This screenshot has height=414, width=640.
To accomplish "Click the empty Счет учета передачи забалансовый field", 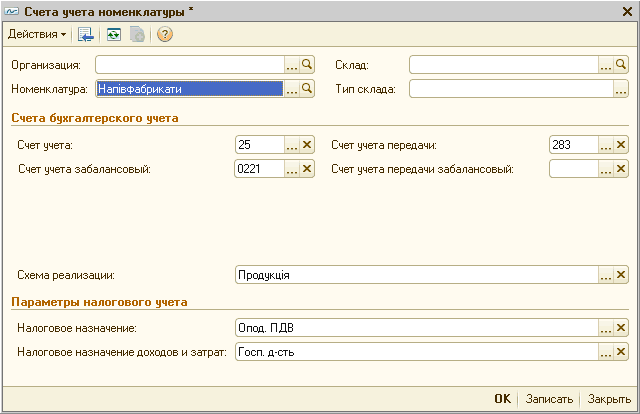I will click(574, 169).
